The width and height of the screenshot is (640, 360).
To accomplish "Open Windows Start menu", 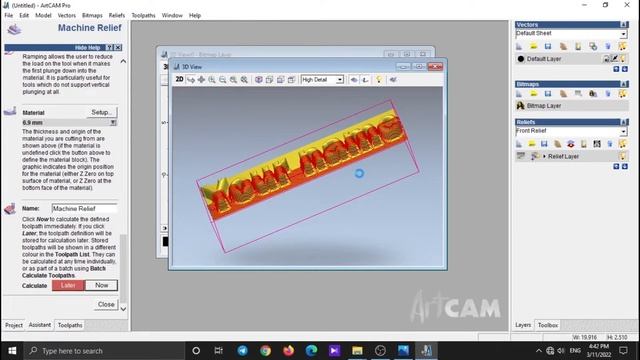I will [x=12, y=351].
